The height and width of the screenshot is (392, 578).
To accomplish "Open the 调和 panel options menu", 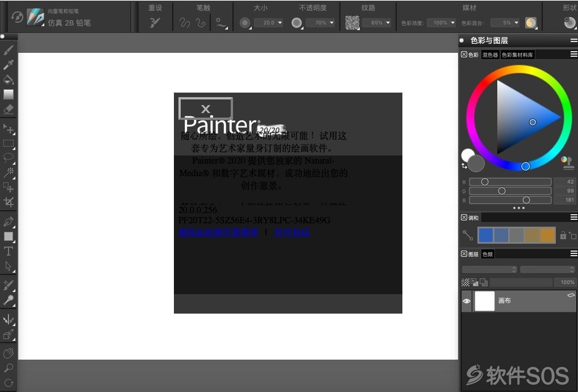I will tap(574, 218).
